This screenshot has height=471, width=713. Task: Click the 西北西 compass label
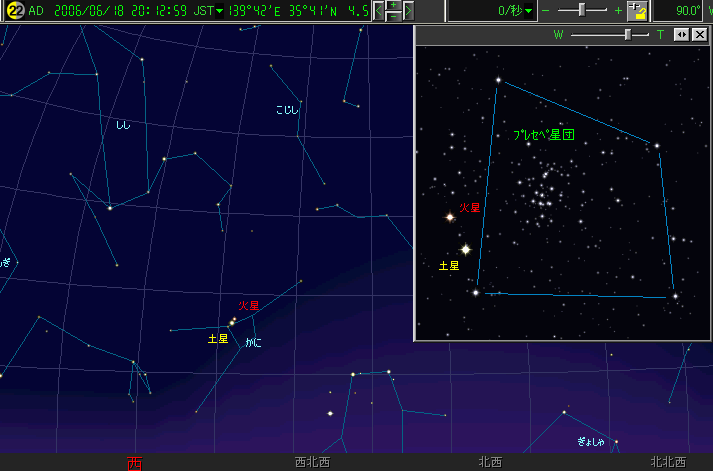point(310,463)
